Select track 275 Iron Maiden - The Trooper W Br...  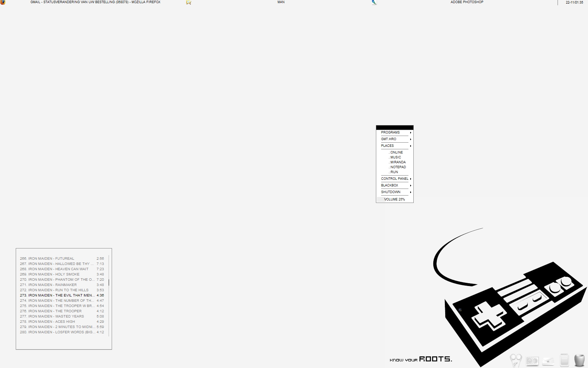tap(62, 306)
